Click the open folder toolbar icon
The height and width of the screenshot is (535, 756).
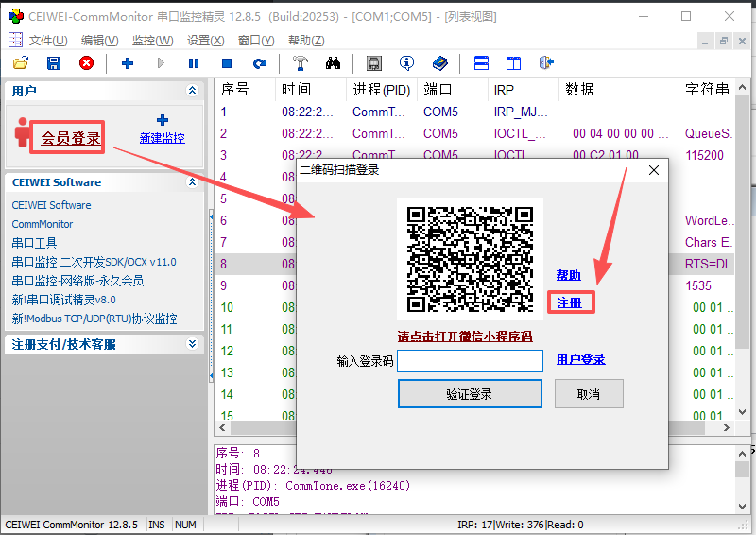pos(21,63)
